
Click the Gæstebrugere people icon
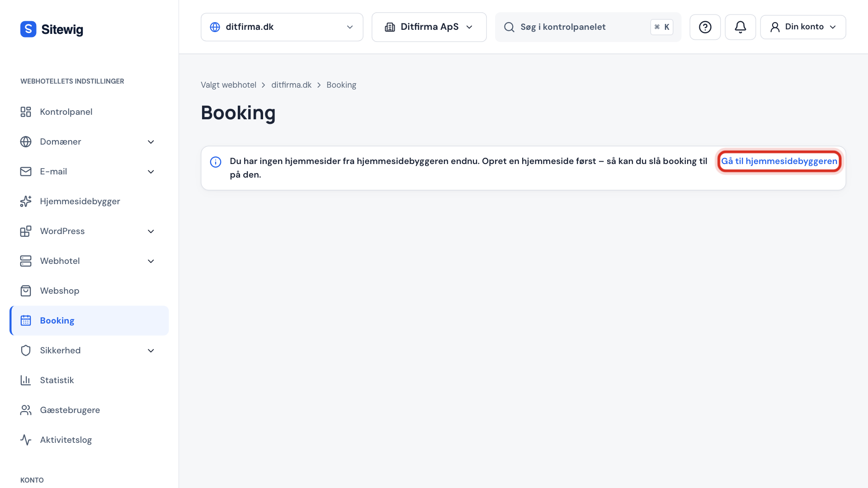coord(26,410)
